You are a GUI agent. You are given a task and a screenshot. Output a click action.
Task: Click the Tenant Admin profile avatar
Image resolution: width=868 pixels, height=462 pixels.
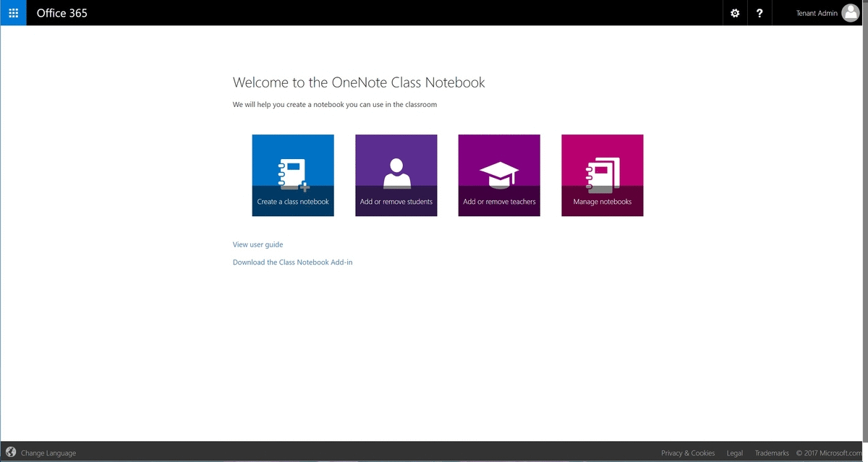click(851, 13)
